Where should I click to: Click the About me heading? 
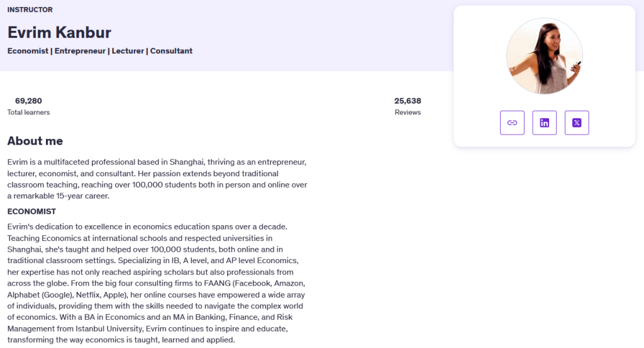pos(35,141)
